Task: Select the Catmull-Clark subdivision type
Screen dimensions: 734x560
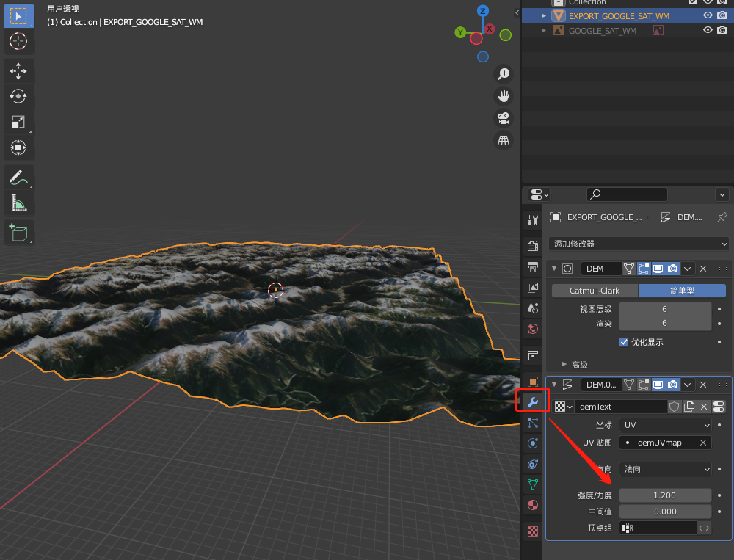Action: (595, 291)
